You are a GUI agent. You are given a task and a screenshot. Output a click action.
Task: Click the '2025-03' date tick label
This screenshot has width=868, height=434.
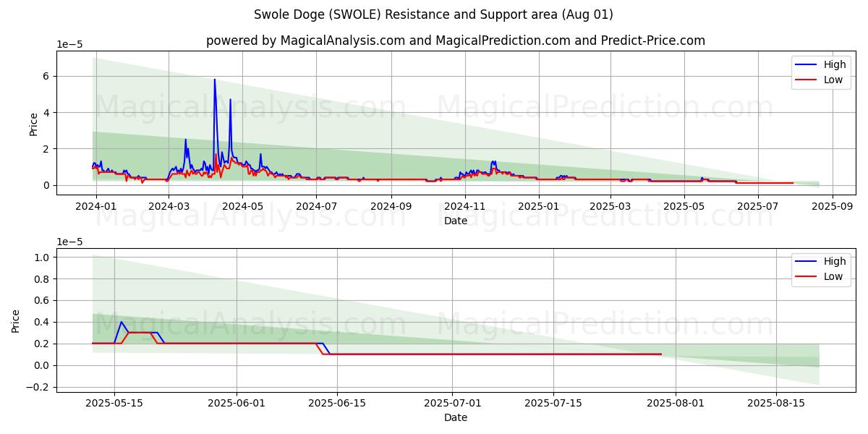click(x=610, y=206)
